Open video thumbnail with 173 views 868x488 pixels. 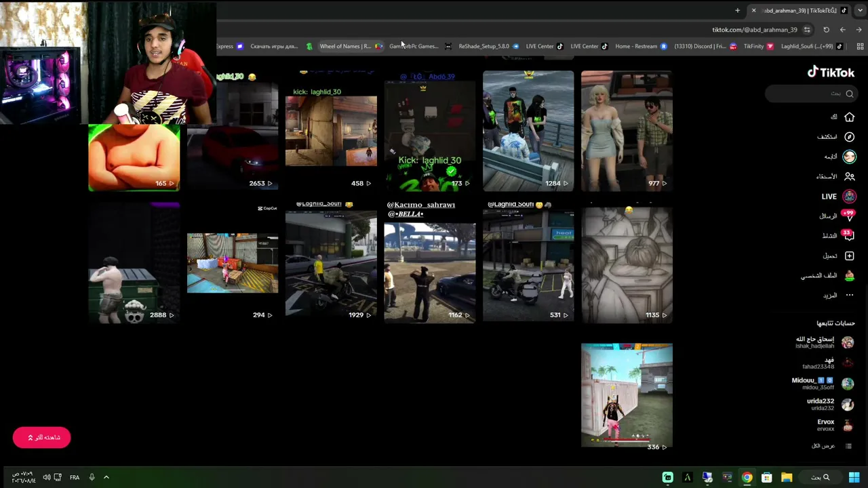pyautogui.click(x=429, y=131)
